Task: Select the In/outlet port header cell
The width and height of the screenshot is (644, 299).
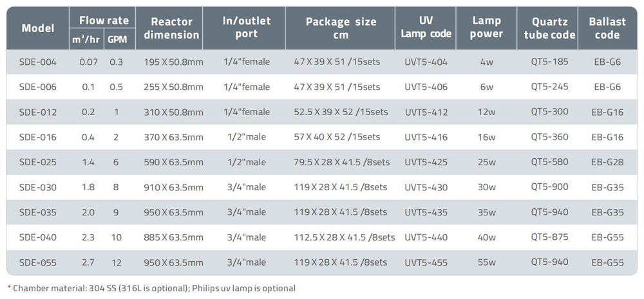Action: point(247,28)
